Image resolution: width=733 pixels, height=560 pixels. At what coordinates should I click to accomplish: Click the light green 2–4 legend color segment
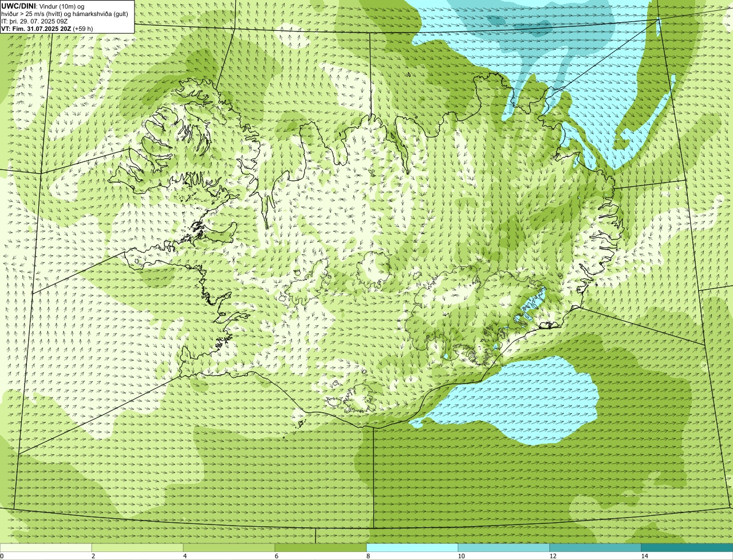point(137,547)
